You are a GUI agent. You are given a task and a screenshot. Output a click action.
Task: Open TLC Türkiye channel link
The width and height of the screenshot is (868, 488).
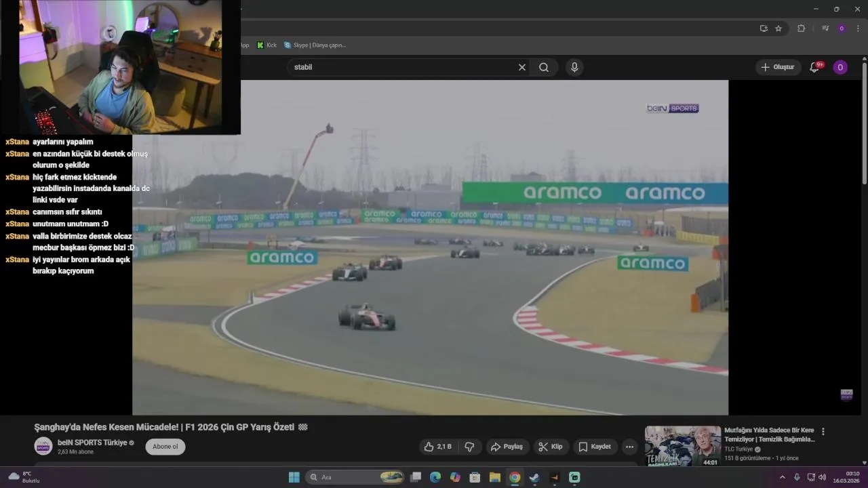[738, 449]
